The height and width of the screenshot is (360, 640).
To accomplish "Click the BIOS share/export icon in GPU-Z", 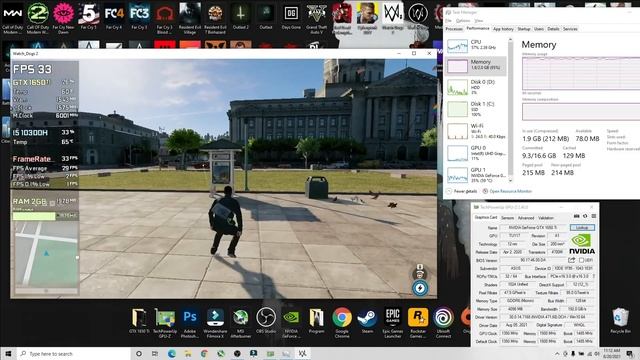I will (x=571, y=260).
